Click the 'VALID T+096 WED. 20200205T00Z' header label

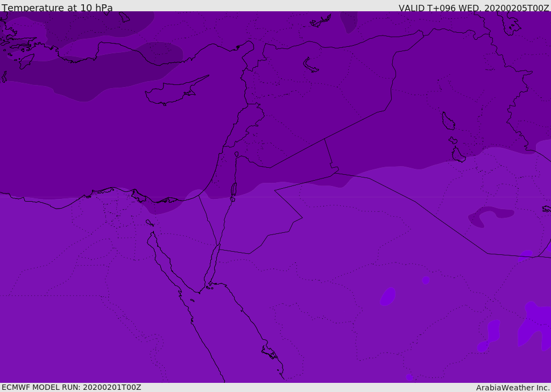(474, 8)
